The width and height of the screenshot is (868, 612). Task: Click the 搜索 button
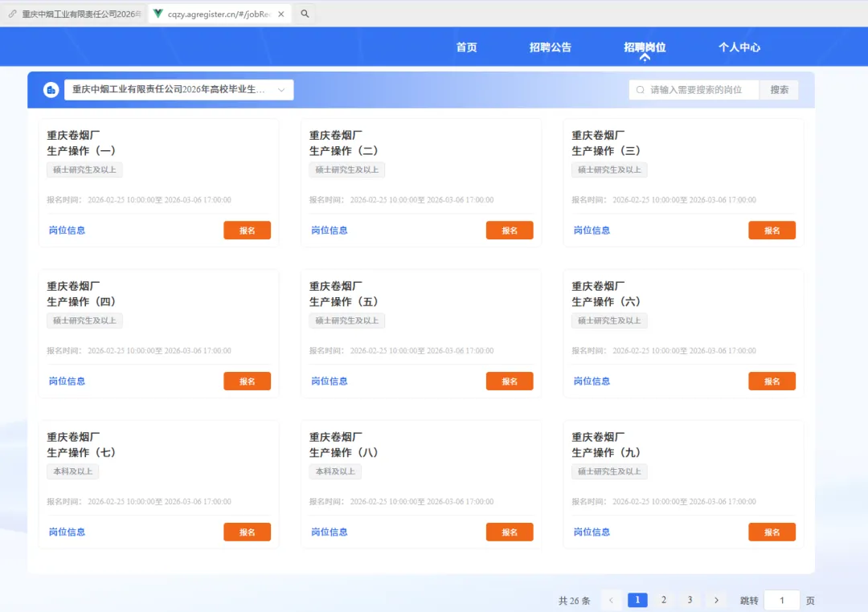coord(779,90)
